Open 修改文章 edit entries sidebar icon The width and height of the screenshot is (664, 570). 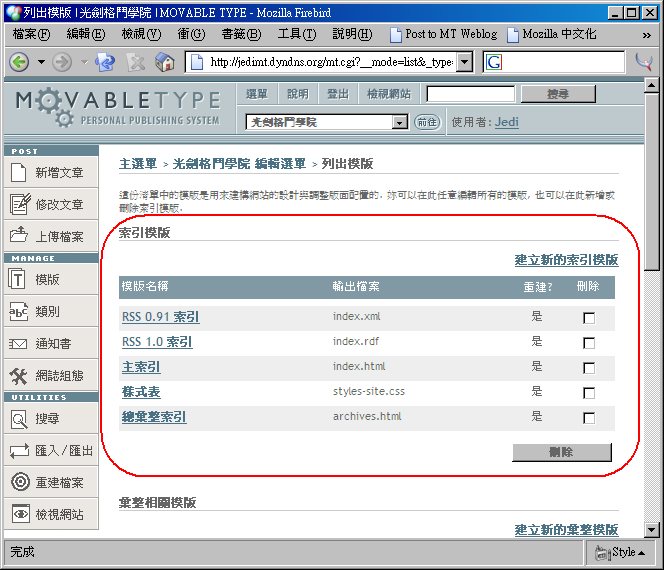coord(20,204)
